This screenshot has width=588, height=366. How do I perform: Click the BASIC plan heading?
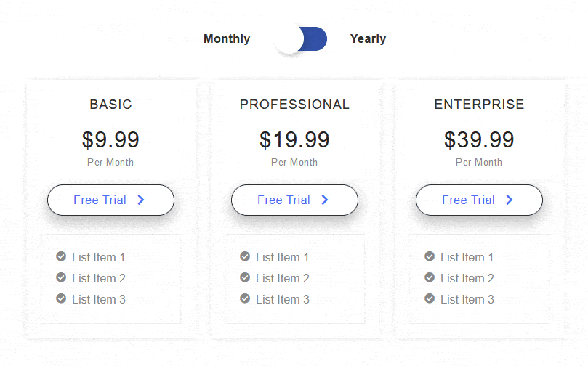click(110, 105)
